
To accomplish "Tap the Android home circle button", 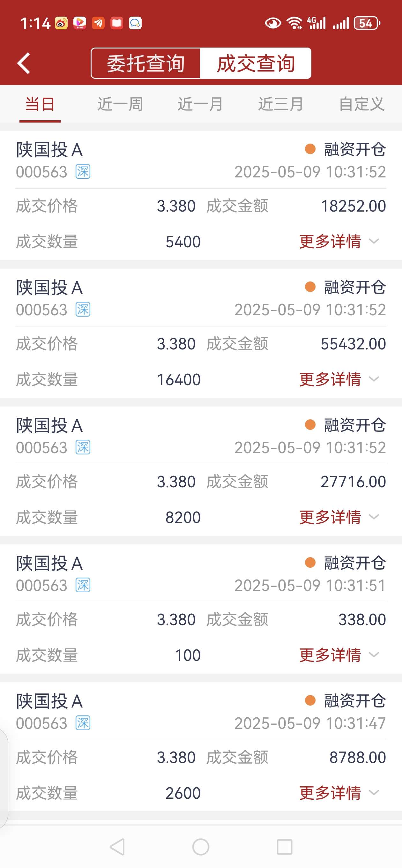I will coord(201,847).
